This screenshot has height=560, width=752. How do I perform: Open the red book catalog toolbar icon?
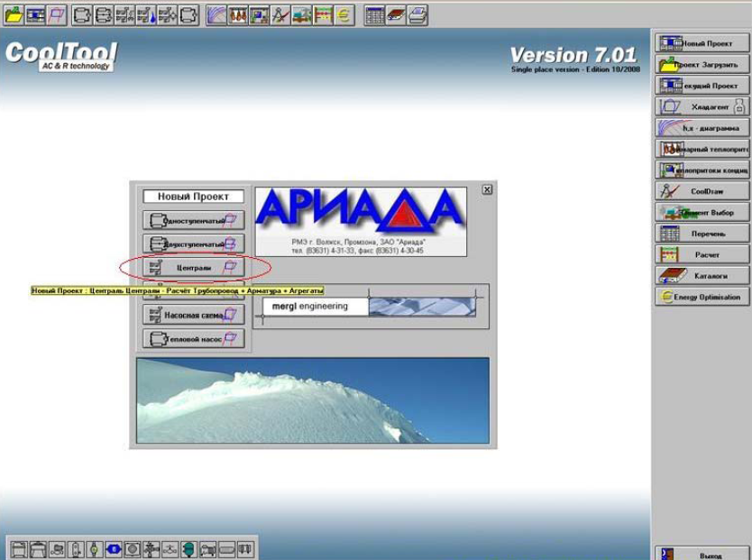tap(396, 15)
